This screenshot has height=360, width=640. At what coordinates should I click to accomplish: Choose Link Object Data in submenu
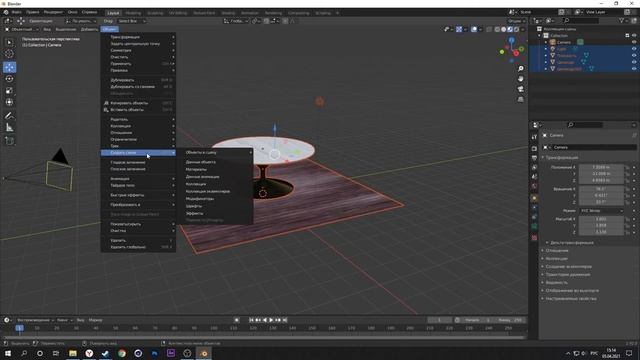201,162
